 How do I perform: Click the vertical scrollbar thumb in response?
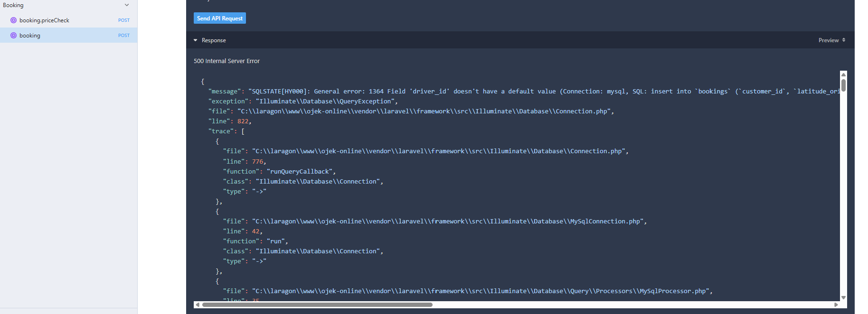point(843,85)
